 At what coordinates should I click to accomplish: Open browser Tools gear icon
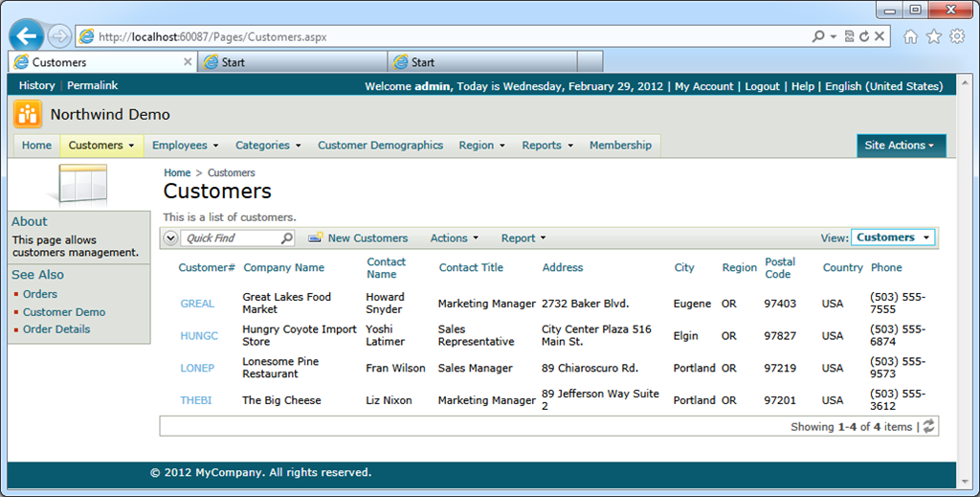956,36
